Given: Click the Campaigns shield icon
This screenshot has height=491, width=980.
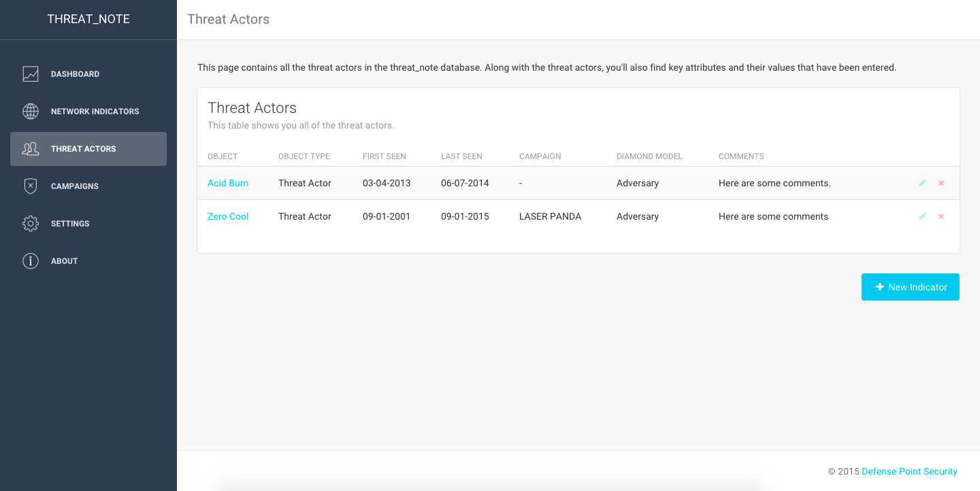Looking at the screenshot, I should [31, 186].
